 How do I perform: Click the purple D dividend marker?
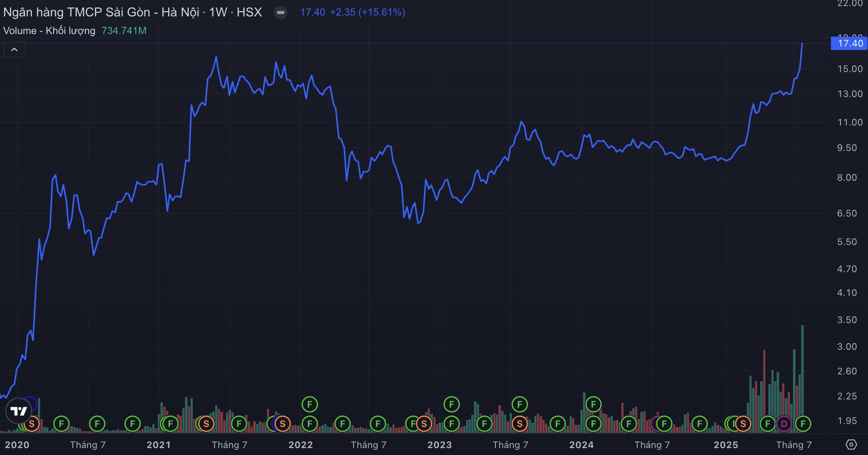[784, 424]
